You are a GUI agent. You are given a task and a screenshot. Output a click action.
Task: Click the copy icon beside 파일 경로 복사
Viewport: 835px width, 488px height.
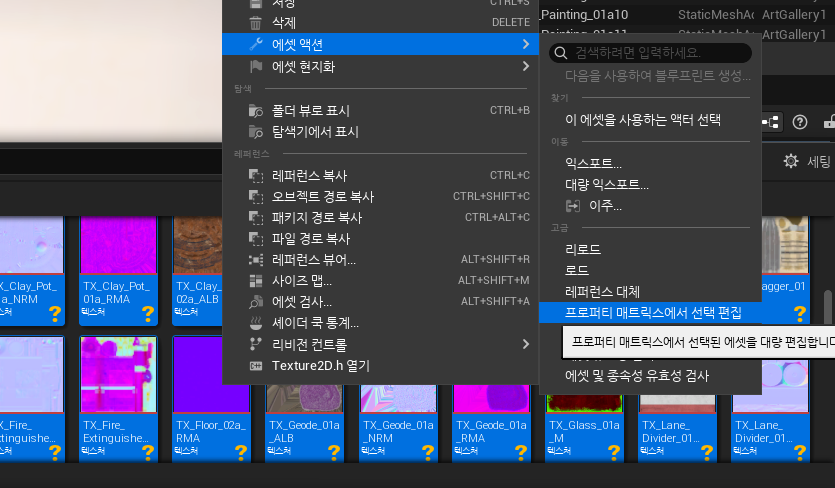point(256,239)
